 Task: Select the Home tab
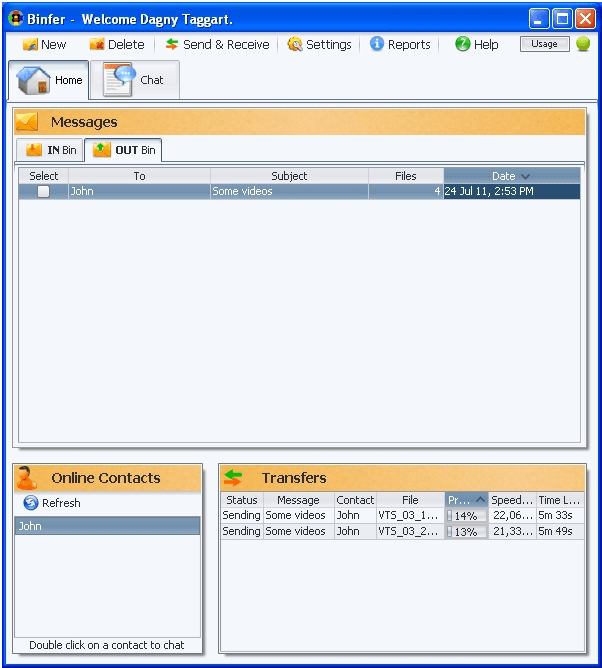49,80
